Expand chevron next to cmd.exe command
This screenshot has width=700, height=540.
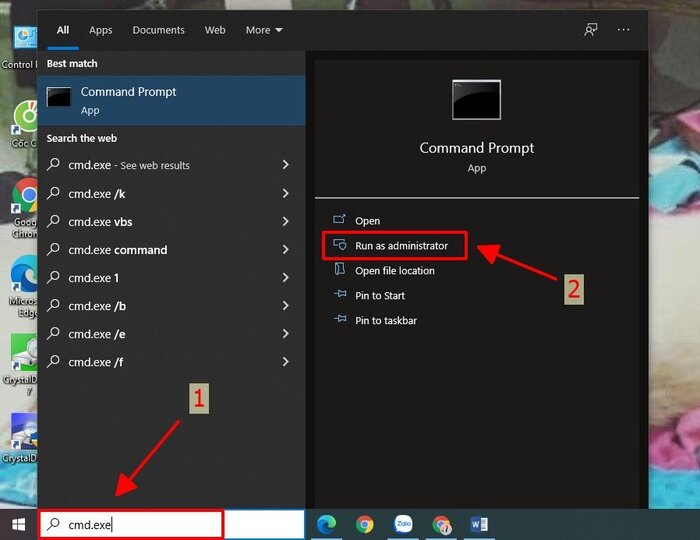(x=286, y=249)
